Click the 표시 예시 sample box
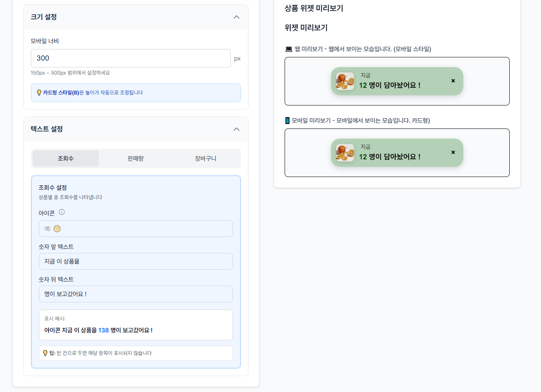 [136, 325]
